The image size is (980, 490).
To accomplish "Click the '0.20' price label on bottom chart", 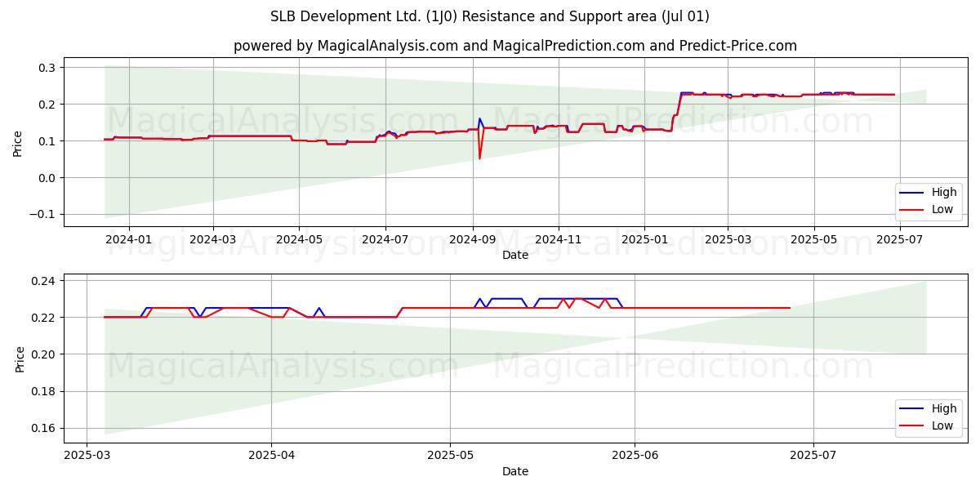I will [44, 354].
